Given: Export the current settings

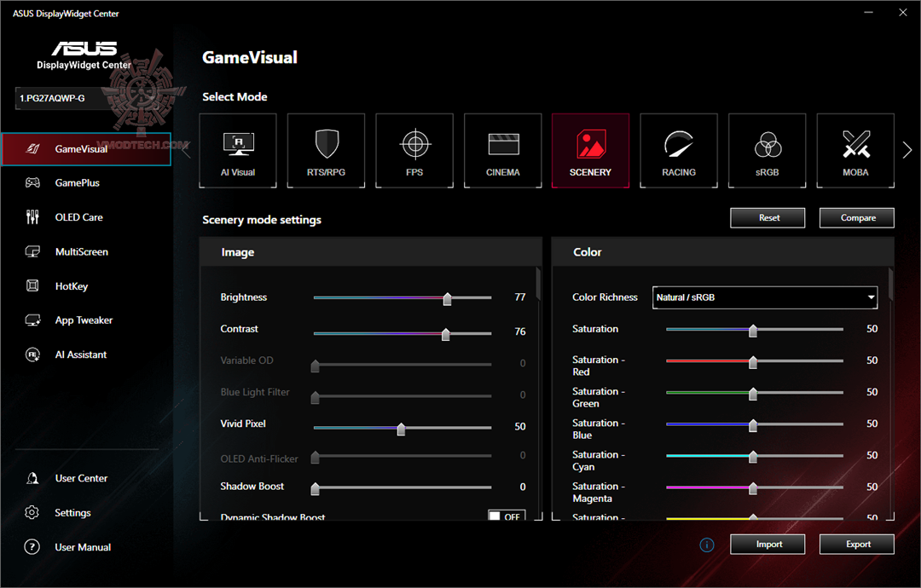Looking at the screenshot, I should 857,545.
